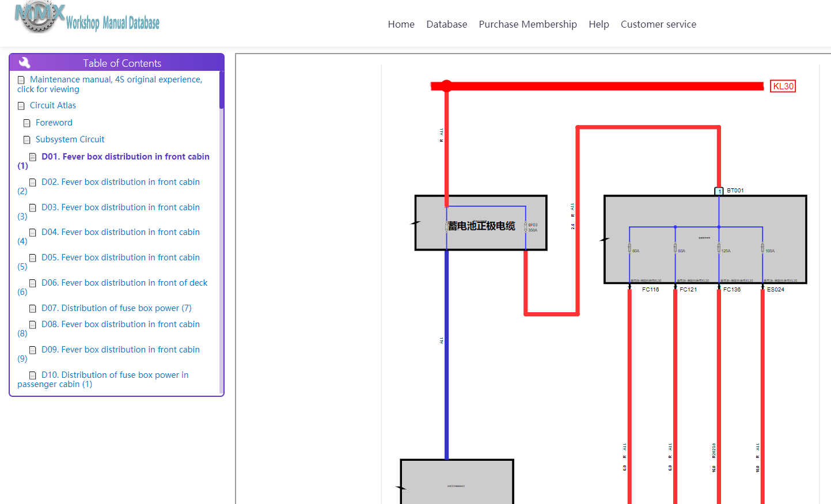This screenshot has width=831, height=504.
Task: Click the page icon beside D08 entry
Action: click(33, 325)
